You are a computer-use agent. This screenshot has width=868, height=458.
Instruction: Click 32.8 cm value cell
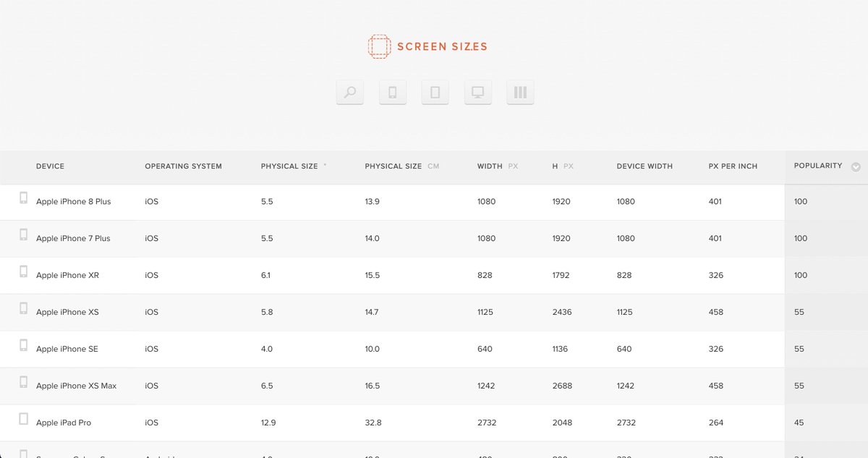tap(373, 423)
